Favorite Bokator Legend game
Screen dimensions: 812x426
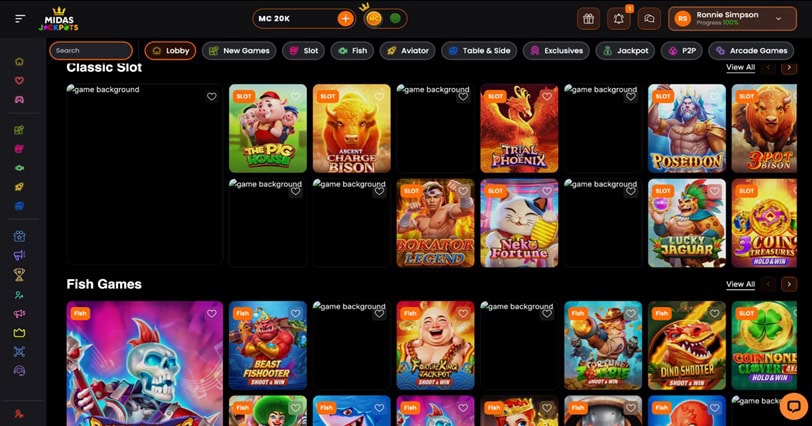463,191
